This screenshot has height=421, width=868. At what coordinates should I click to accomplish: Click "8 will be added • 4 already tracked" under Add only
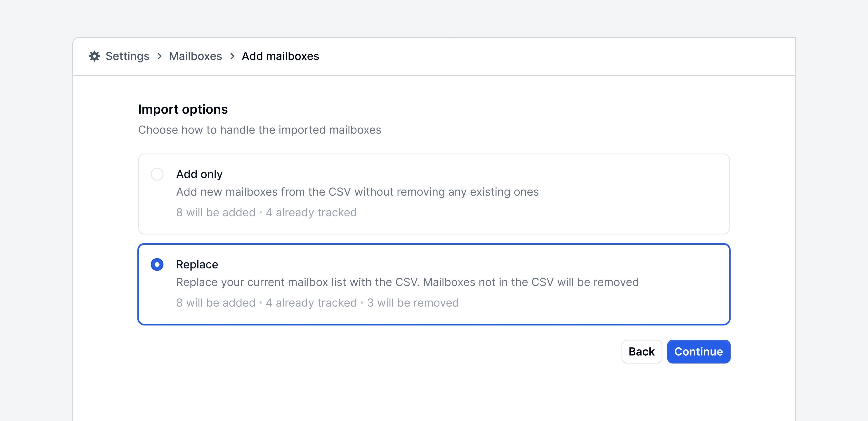266,213
